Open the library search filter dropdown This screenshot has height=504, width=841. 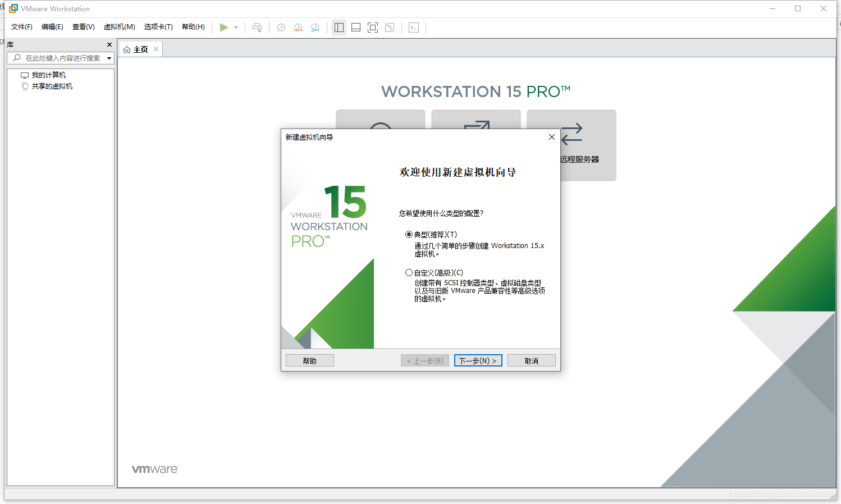[109, 58]
